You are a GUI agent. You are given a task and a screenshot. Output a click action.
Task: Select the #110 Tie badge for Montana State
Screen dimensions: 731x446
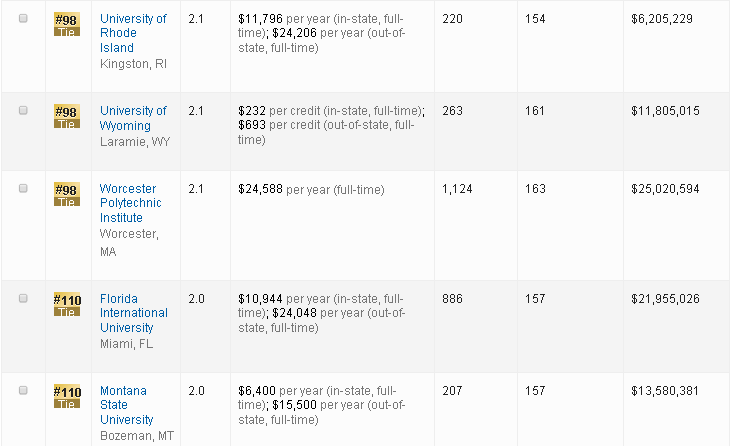click(66, 397)
